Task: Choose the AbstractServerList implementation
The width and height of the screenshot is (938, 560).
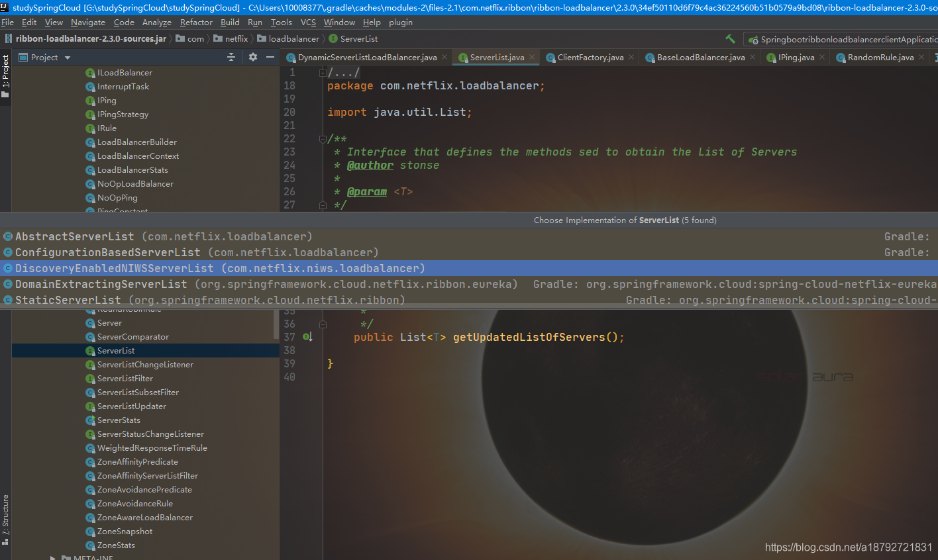Action: 469,236
